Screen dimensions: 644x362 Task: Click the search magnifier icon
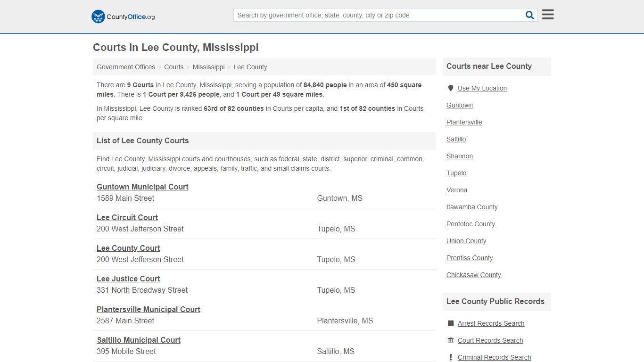pos(530,15)
